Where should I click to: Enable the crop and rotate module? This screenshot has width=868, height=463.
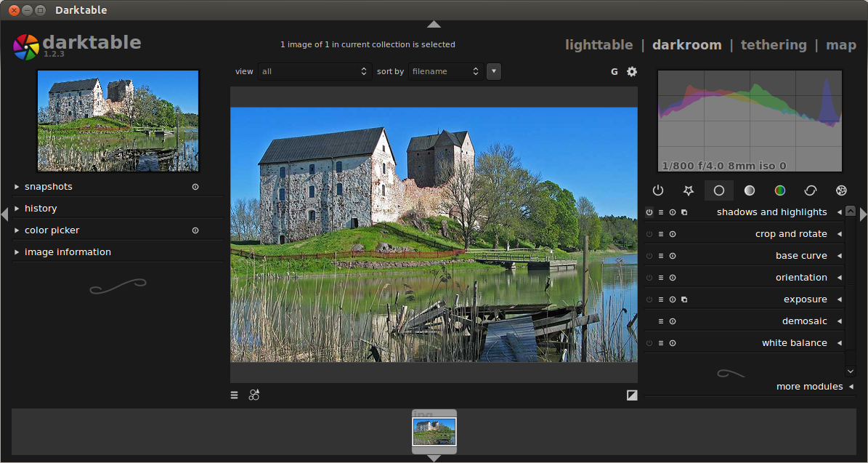pos(649,234)
